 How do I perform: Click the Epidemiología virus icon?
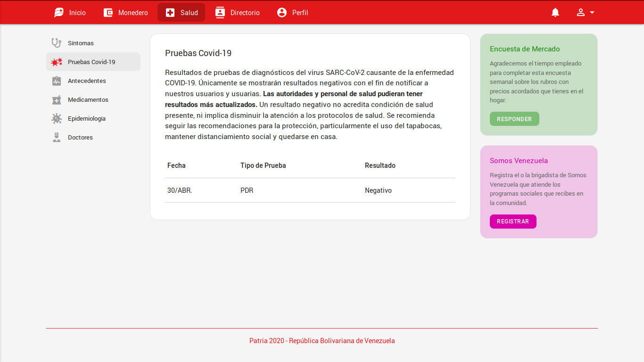57,119
